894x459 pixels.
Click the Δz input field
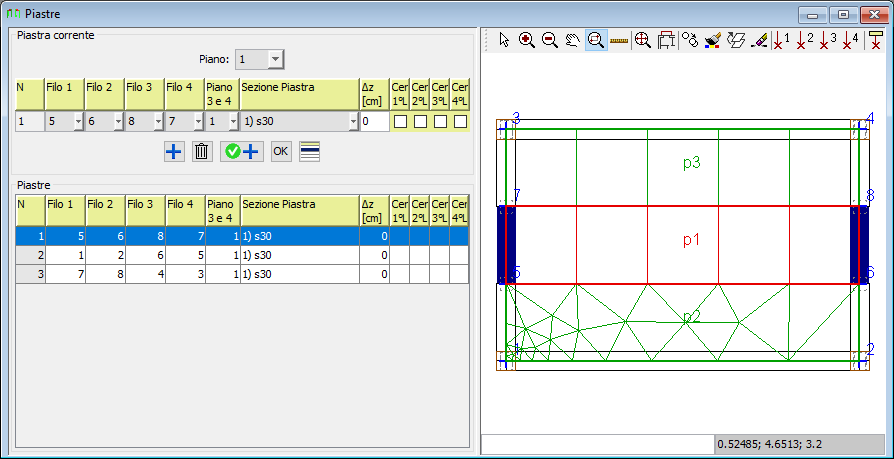coord(375,122)
